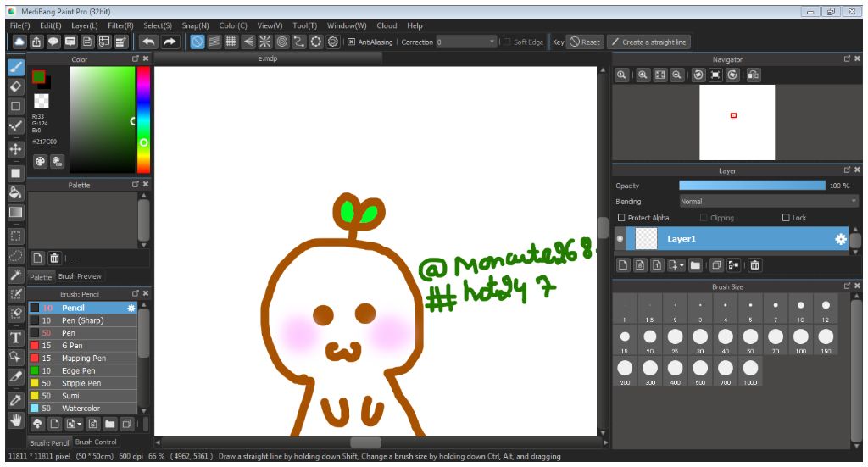The image size is (868, 467).
Task: Adjust the layer Opacity slider
Action: 752,186
